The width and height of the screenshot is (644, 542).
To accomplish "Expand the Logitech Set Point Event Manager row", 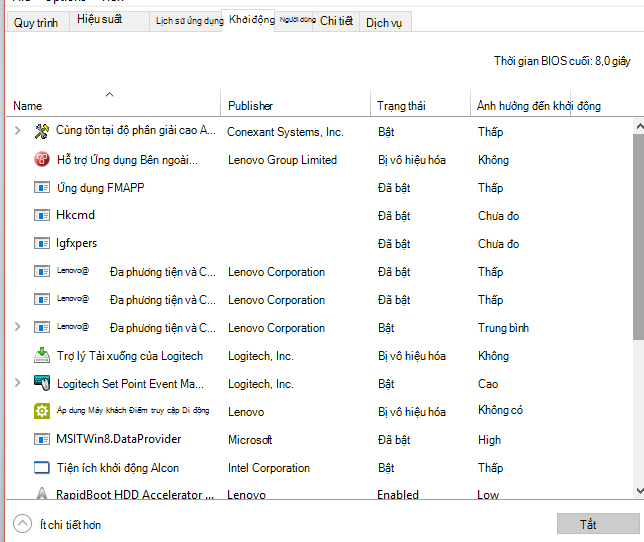I will (18, 383).
